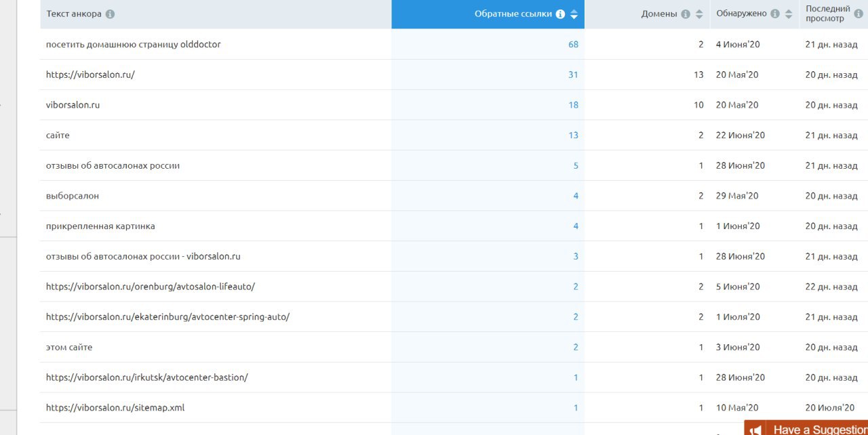868x435 pixels.
Task: Open backlinks count 2 for этом сайте
Action: coord(576,348)
